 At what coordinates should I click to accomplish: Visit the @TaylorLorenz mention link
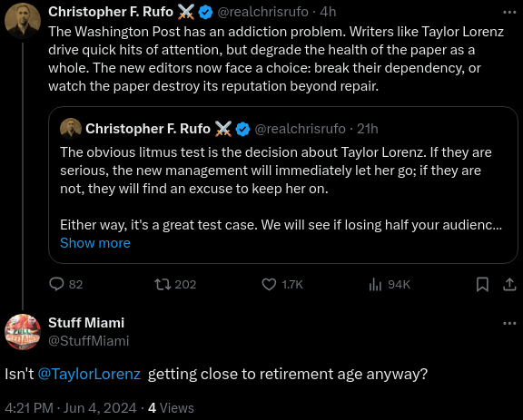click(89, 374)
